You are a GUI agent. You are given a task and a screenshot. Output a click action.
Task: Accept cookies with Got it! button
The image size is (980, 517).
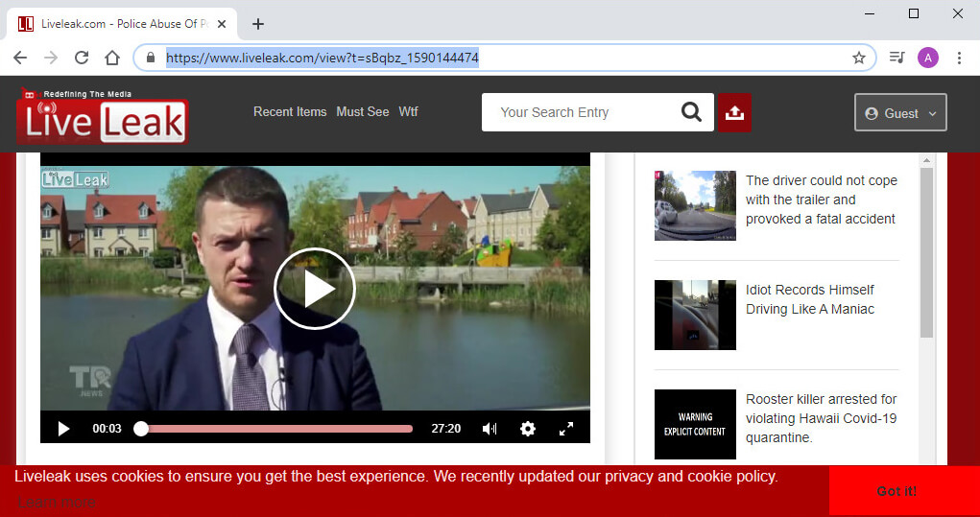(x=896, y=491)
